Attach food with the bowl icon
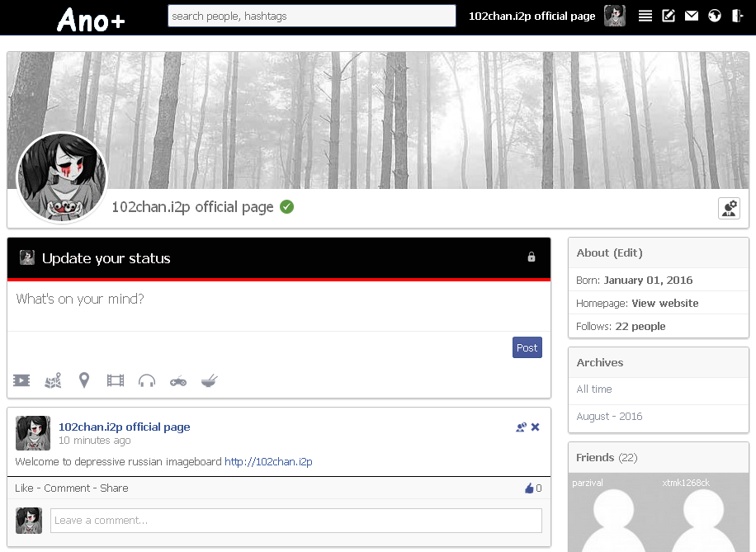Image resolution: width=756 pixels, height=552 pixels. [x=210, y=381]
